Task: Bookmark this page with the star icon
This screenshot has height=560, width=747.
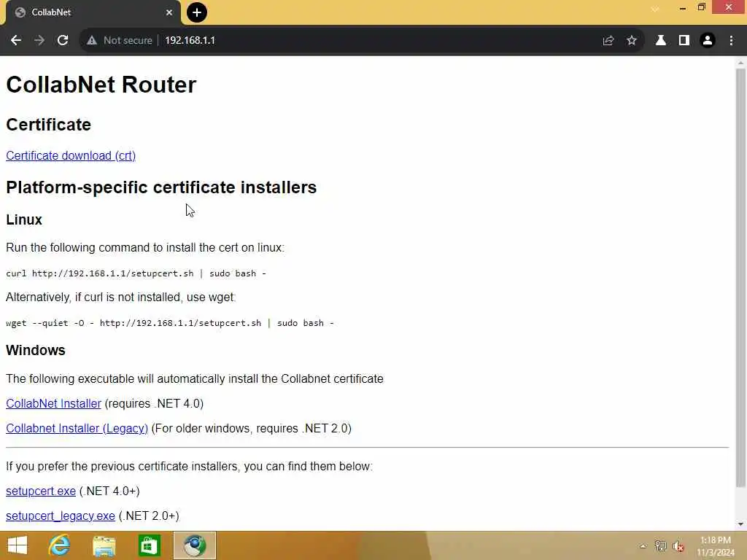Action: [632, 41]
